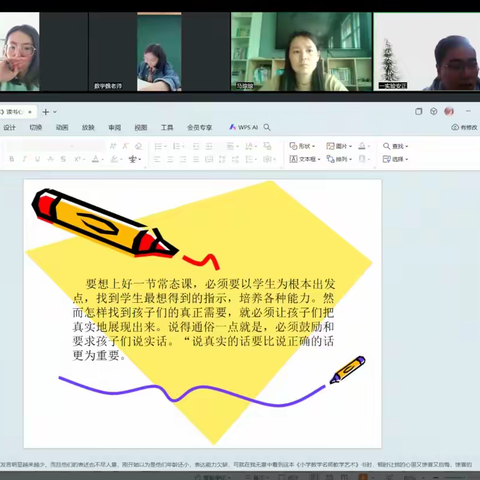The height and width of the screenshot is (480, 480).
Task: Click the decrease font size icon
Action: pos(126,146)
